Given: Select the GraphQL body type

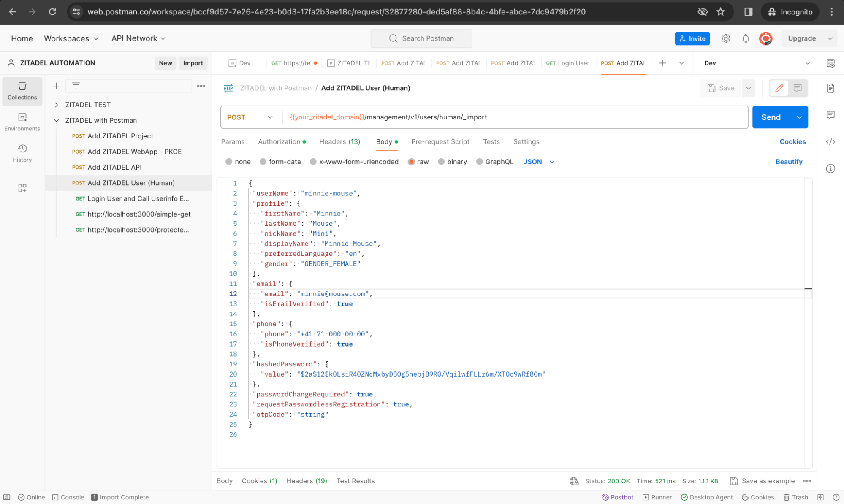Looking at the screenshot, I should (494, 162).
